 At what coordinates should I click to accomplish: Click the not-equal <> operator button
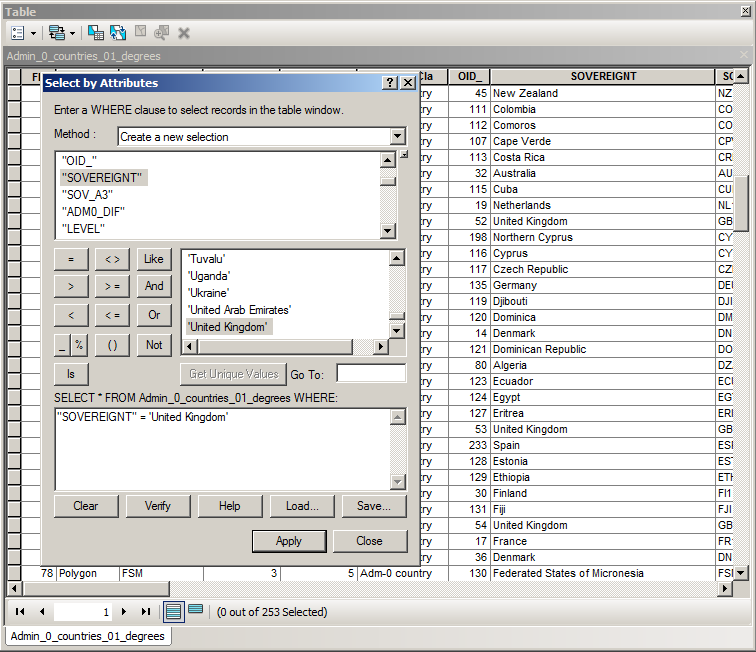pyautogui.click(x=112, y=259)
